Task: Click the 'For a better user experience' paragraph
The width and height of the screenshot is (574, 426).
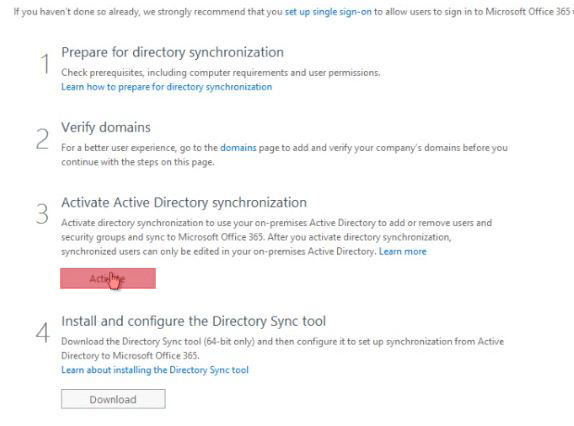Action: pos(284,155)
